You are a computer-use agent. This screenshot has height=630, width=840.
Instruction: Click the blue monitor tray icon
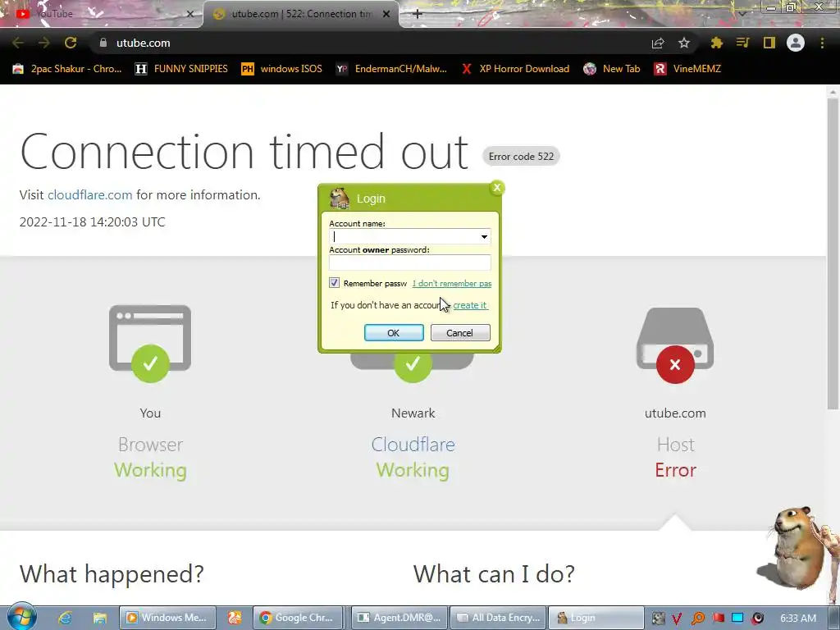[x=737, y=619]
